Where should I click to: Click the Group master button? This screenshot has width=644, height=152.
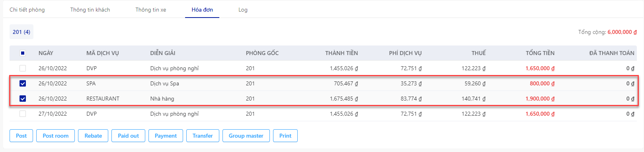[246, 136]
